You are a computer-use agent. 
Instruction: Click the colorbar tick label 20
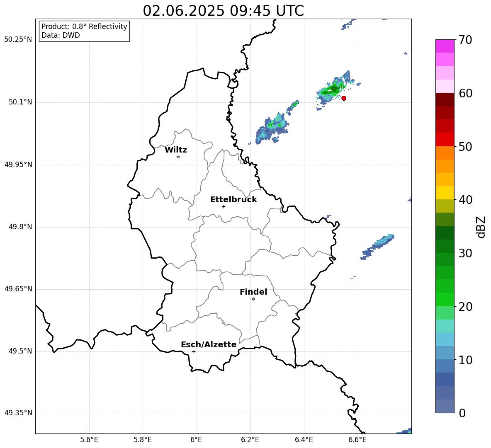[465, 307]
